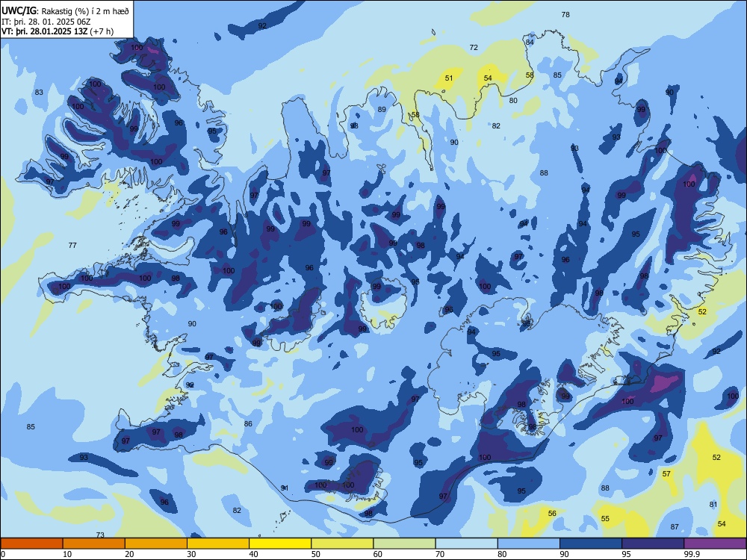Viewport: 747px width, 560px height.
Task: Click the map value '77' west of Iceland
Action: click(x=72, y=246)
